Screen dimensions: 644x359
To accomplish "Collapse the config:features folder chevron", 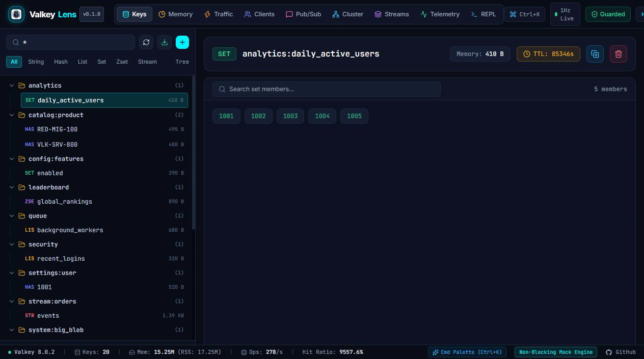I will pos(12,159).
